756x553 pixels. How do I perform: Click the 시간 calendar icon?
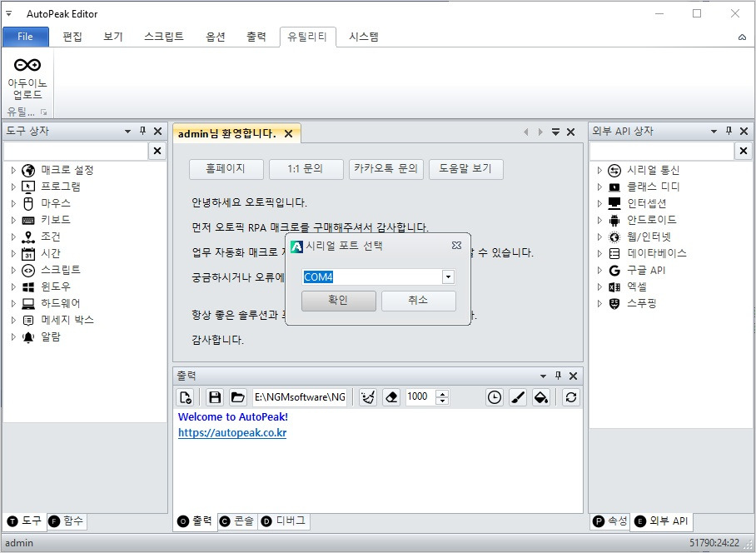click(x=28, y=254)
